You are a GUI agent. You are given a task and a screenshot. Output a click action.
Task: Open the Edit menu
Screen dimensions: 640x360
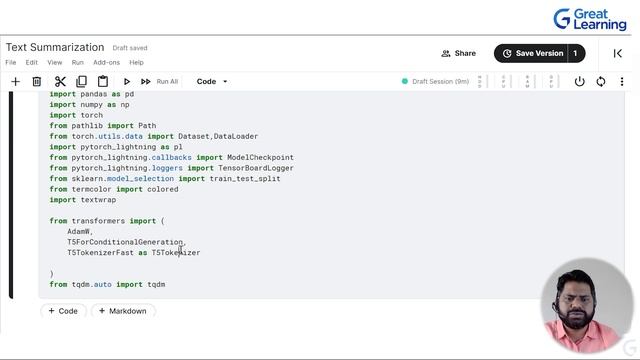[x=31, y=62]
